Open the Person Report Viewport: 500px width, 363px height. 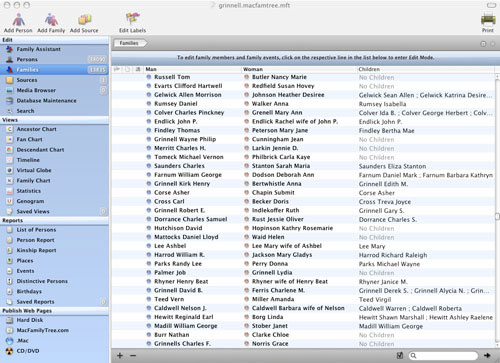[54, 240]
